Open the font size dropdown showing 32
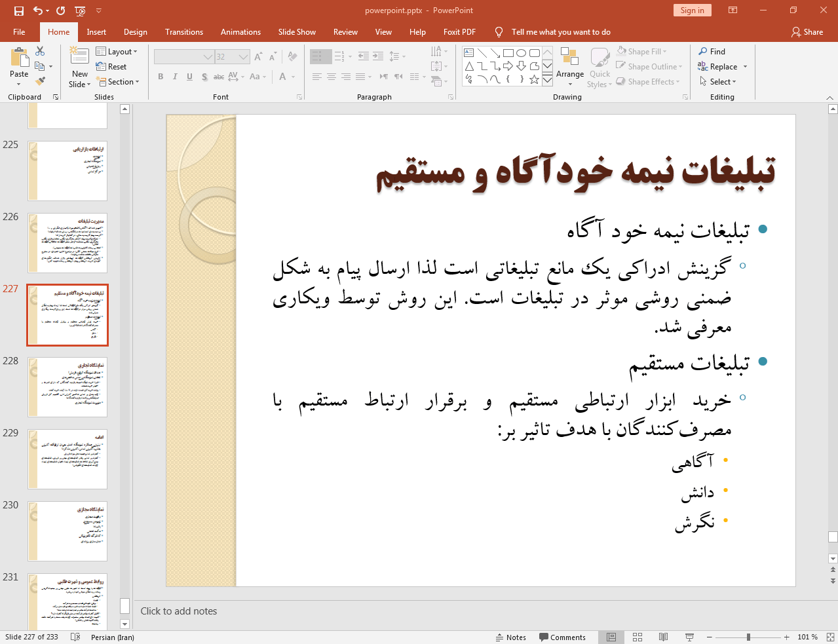The width and height of the screenshot is (838, 644). click(244, 57)
